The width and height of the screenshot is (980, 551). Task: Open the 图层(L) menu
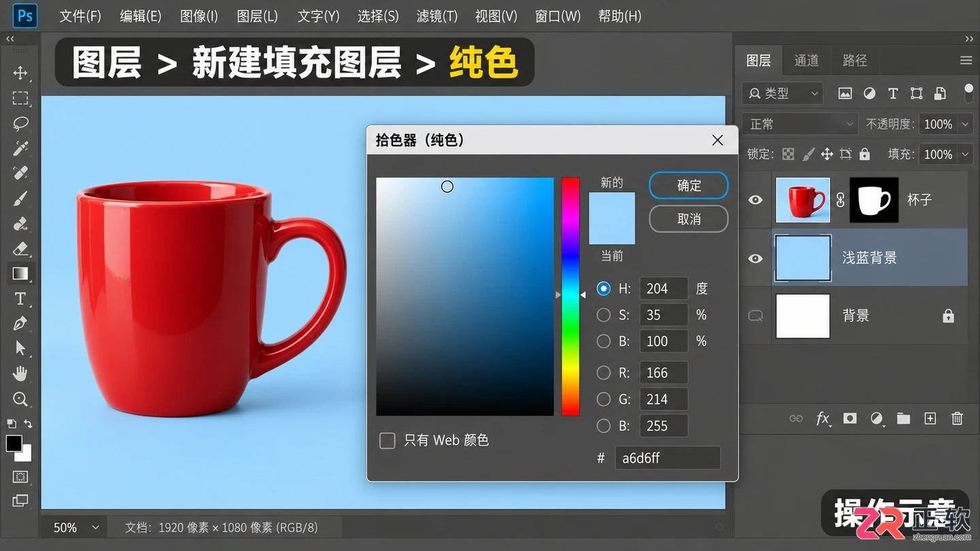257,16
